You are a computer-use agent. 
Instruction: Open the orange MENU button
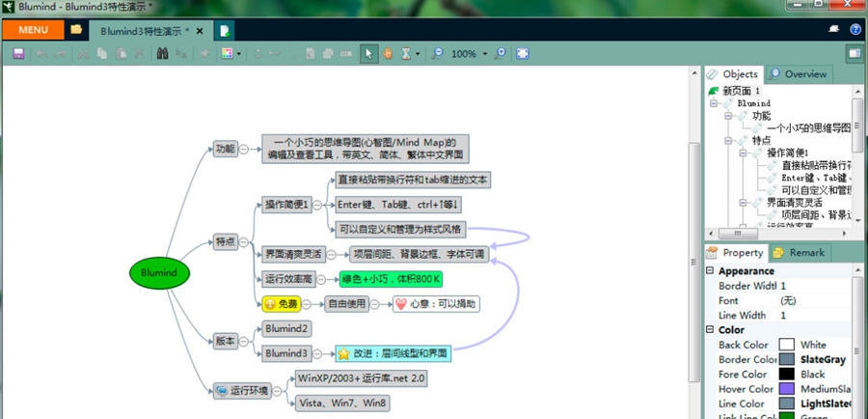(x=33, y=30)
